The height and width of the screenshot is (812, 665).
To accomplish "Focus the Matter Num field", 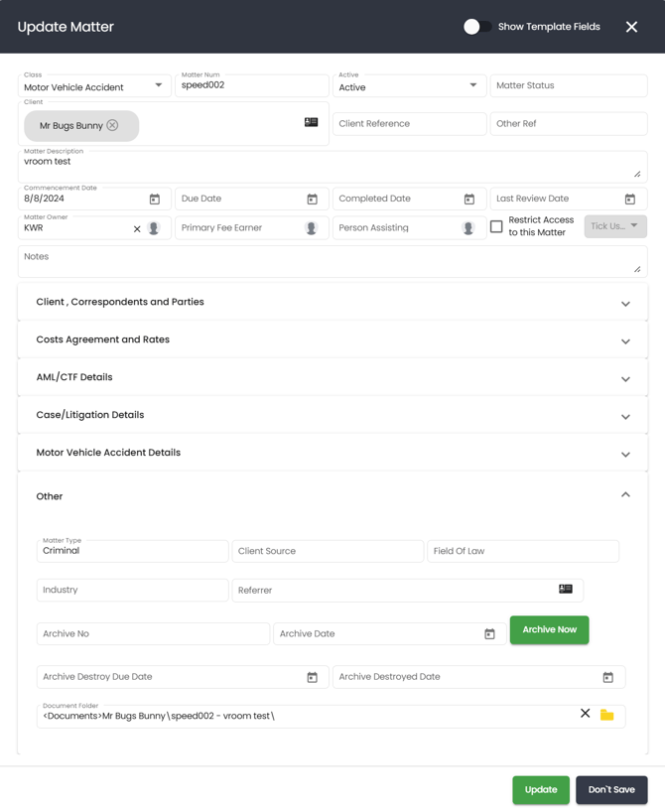I will click(x=252, y=86).
